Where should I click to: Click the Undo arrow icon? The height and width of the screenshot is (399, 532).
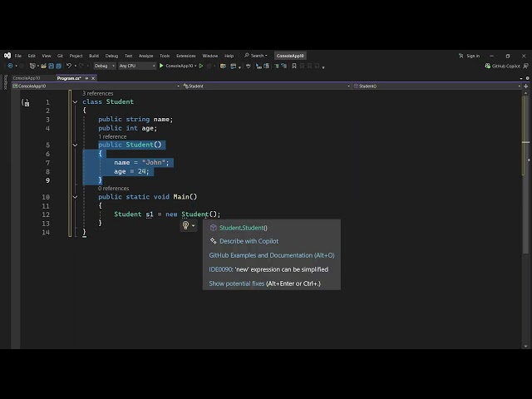69,66
